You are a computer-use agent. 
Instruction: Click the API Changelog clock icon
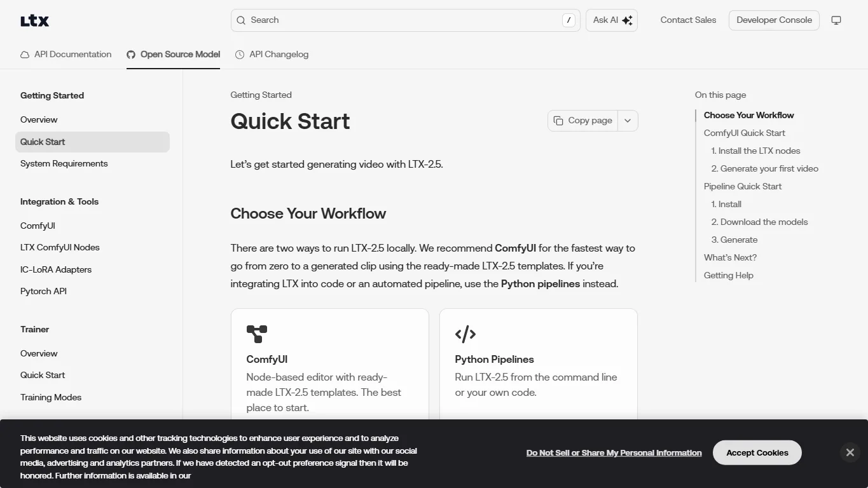tap(240, 55)
